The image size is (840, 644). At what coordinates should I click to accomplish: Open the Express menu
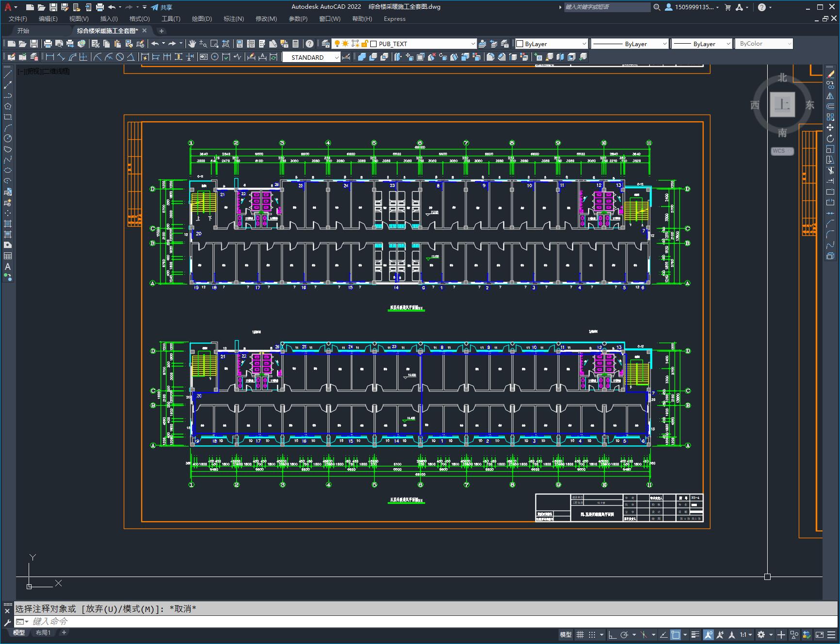(395, 19)
